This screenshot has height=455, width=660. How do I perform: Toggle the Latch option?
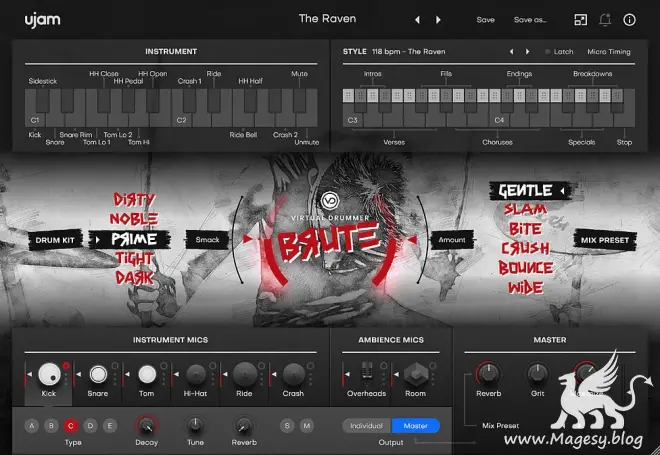(x=559, y=52)
